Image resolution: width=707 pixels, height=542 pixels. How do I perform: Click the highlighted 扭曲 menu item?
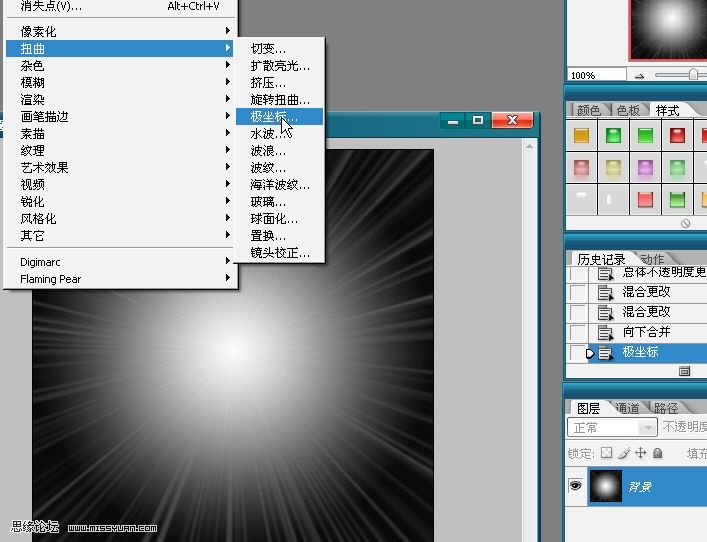coord(119,48)
